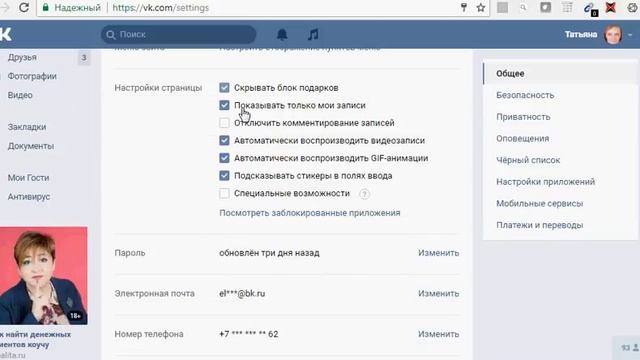Open the ad image with woman

44,276
